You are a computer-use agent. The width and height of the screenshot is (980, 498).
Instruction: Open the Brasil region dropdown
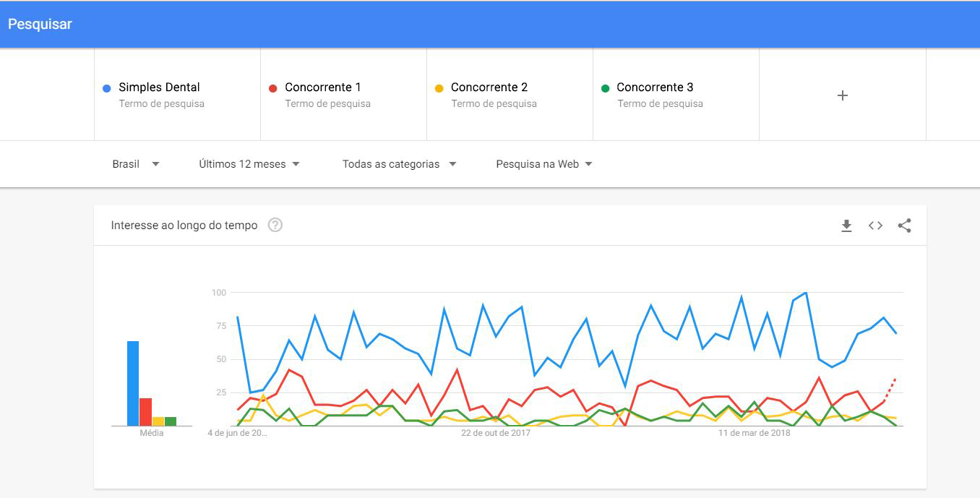point(136,164)
